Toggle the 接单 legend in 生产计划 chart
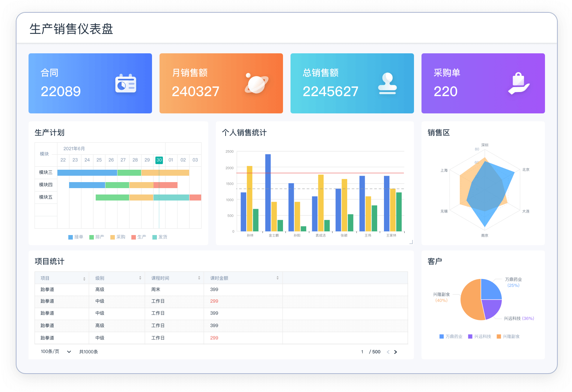The height and width of the screenshot is (392, 572). tap(76, 237)
